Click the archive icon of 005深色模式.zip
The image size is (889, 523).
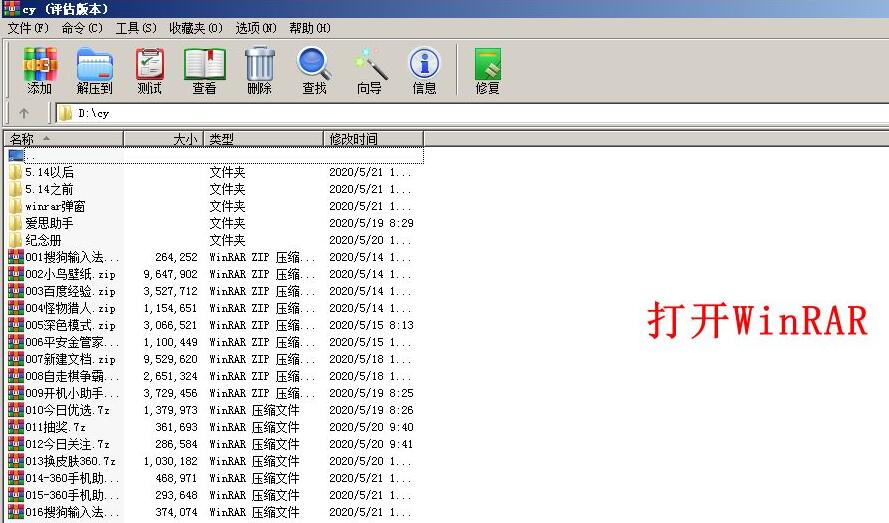coord(16,325)
